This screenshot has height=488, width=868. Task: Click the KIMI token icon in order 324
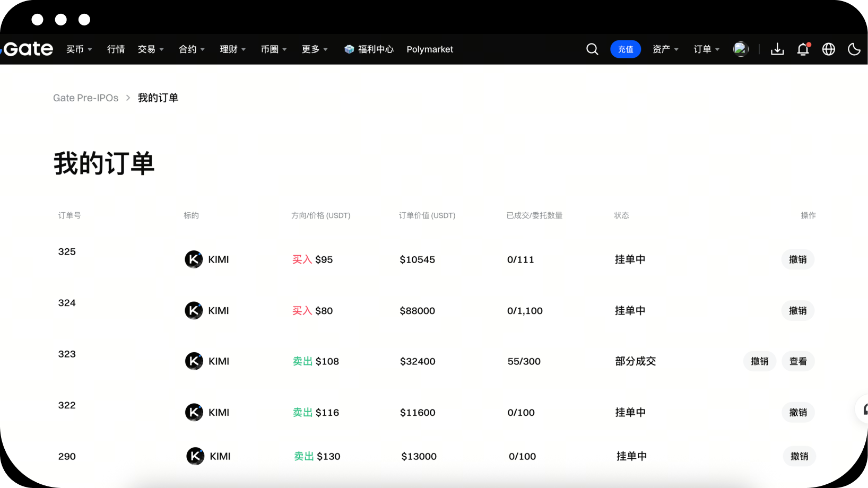point(194,310)
